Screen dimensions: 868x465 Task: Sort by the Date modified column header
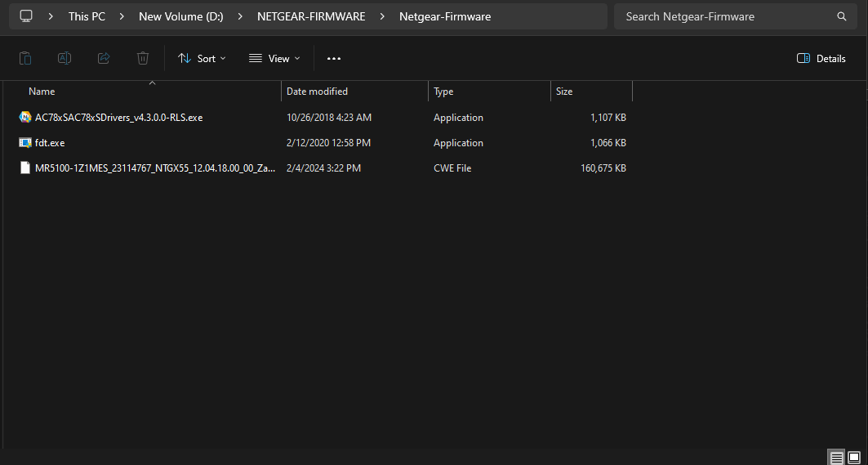317,92
